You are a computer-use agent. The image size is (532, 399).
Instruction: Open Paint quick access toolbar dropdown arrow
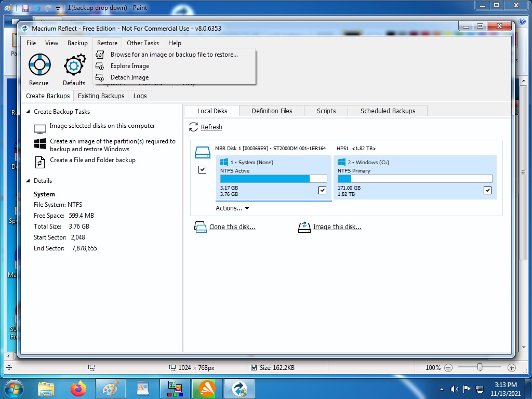click(58, 8)
